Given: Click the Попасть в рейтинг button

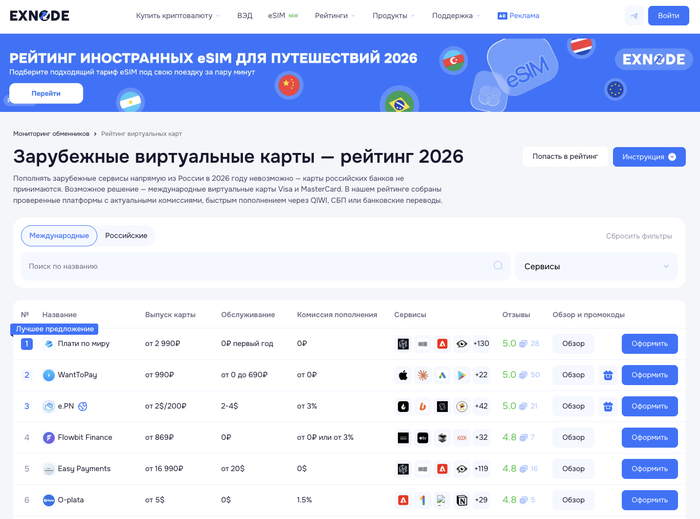Looking at the screenshot, I should (565, 157).
